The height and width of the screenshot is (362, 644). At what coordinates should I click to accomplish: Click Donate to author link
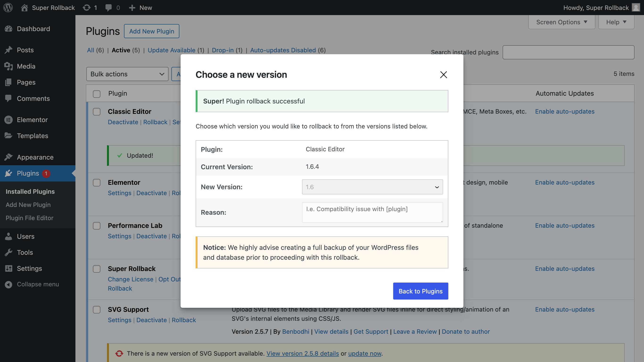point(466,332)
